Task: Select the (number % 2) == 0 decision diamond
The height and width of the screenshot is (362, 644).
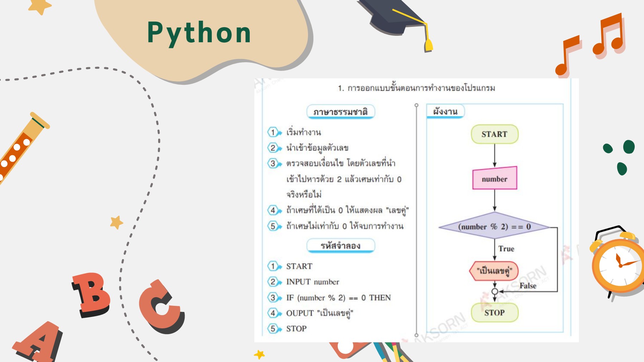Action: tap(494, 226)
